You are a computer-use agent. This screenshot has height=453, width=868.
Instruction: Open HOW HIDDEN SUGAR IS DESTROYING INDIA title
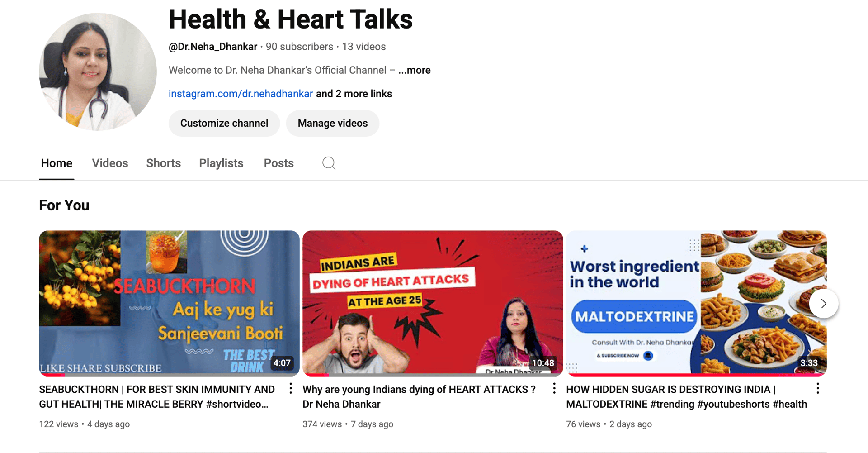pos(686,397)
